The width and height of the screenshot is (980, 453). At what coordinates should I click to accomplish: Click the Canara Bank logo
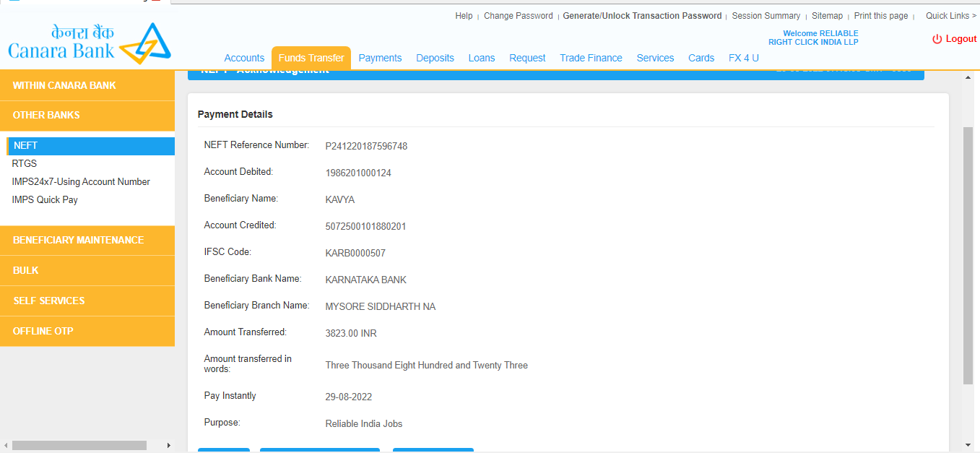click(x=90, y=43)
